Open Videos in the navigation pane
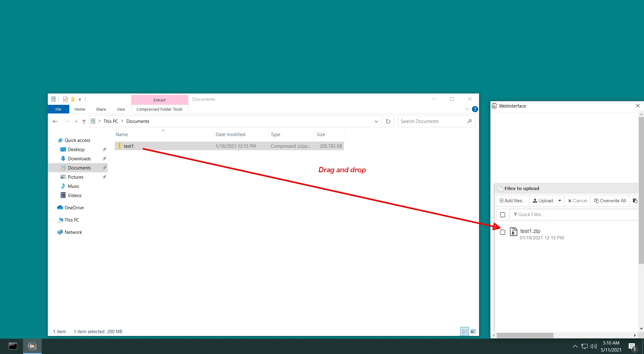Viewport: 644px width, 354px height. click(75, 196)
